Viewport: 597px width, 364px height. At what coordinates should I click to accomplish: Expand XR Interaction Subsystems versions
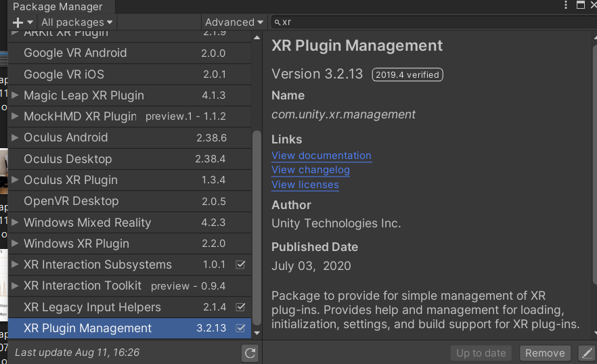15,265
